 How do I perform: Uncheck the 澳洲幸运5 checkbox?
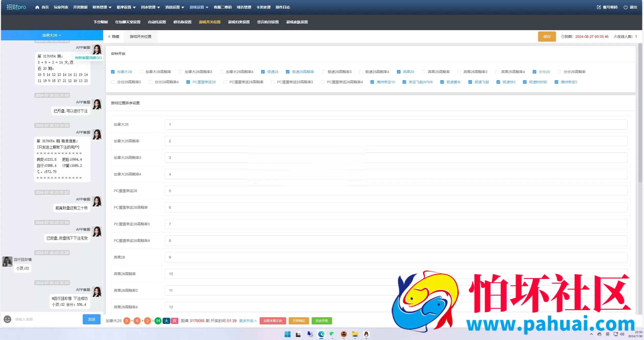click(x=556, y=82)
